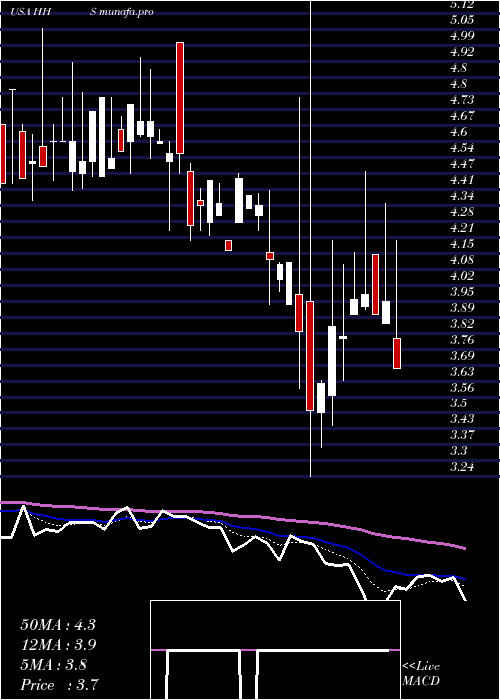
Task: Select the 4.41 price level
Action: coord(462,180)
